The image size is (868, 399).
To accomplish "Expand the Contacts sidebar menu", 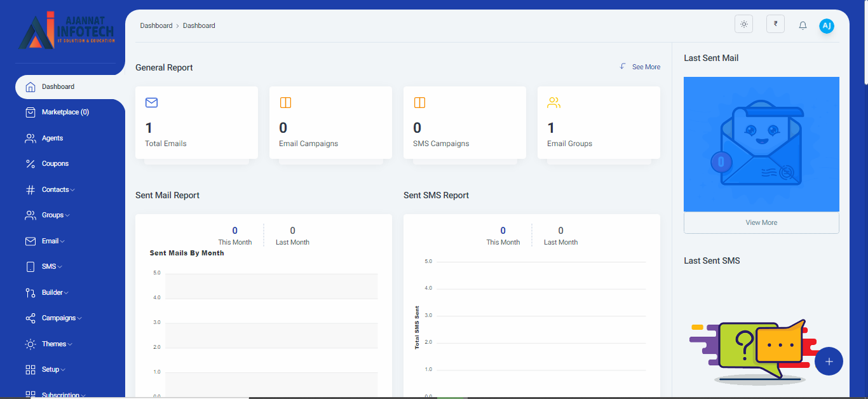I will tap(58, 189).
